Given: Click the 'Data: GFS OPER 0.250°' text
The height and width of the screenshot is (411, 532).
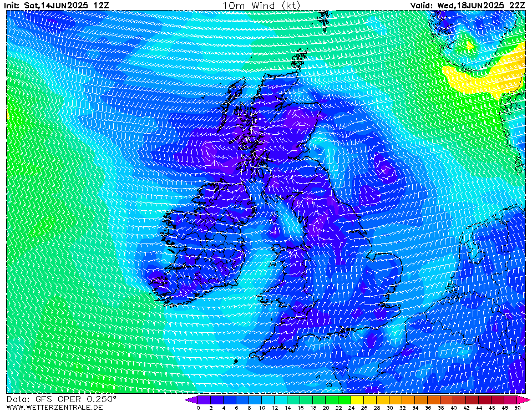Looking at the screenshot, I should pos(61,399).
